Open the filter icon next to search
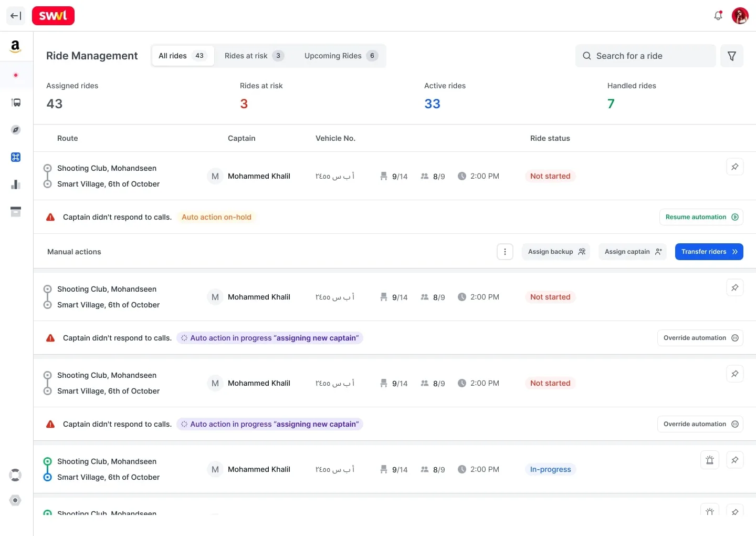 (x=732, y=56)
